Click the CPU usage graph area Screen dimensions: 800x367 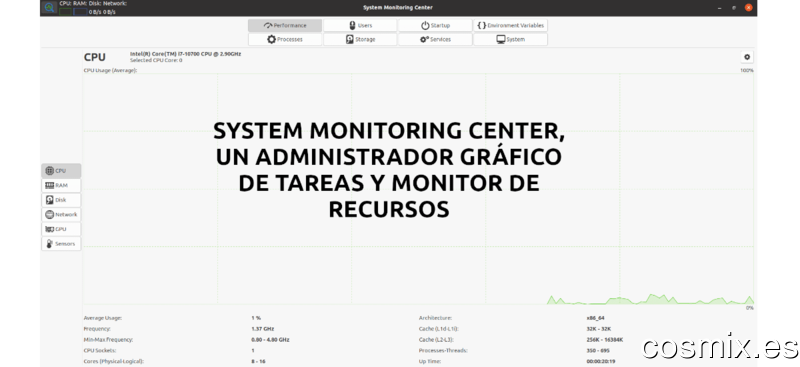[x=418, y=189]
